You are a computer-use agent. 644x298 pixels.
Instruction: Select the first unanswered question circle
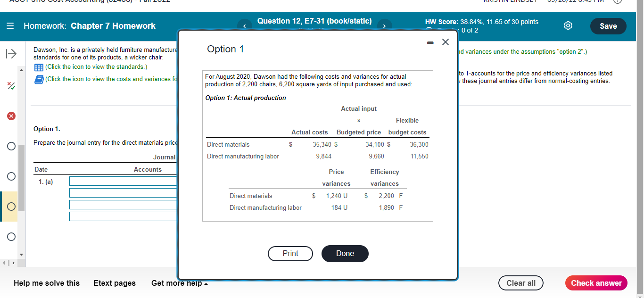point(11,147)
